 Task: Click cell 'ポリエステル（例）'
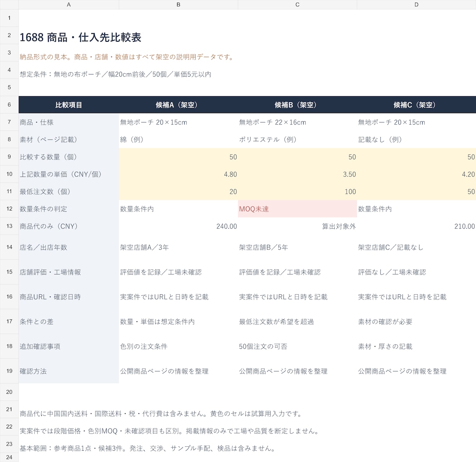click(297, 139)
